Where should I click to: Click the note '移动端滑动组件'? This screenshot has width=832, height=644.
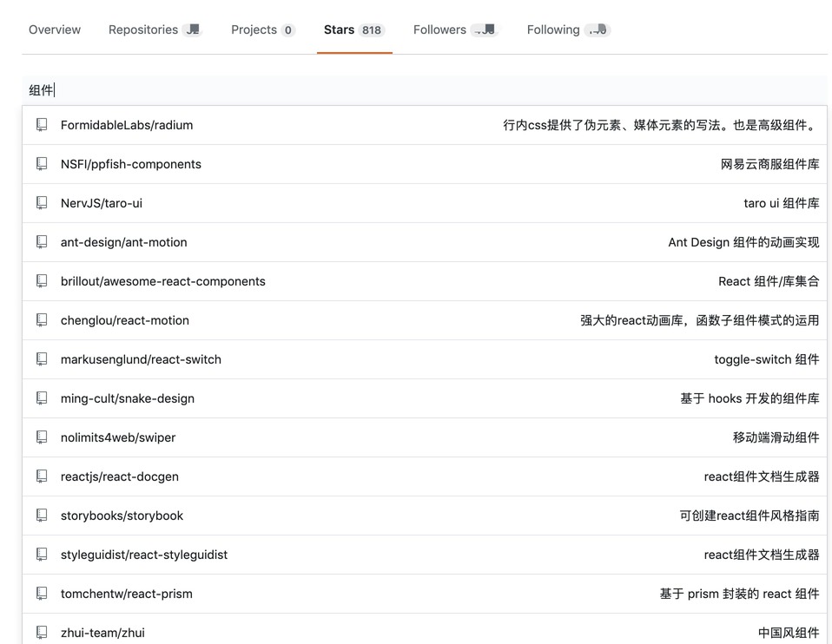[x=776, y=437]
